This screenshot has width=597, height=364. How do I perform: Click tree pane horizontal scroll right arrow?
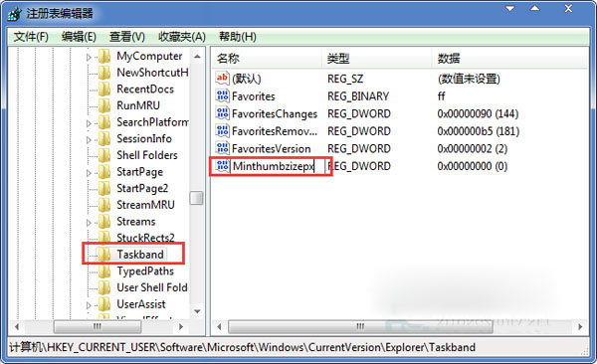pyautogui.click(x=181, y=326)
